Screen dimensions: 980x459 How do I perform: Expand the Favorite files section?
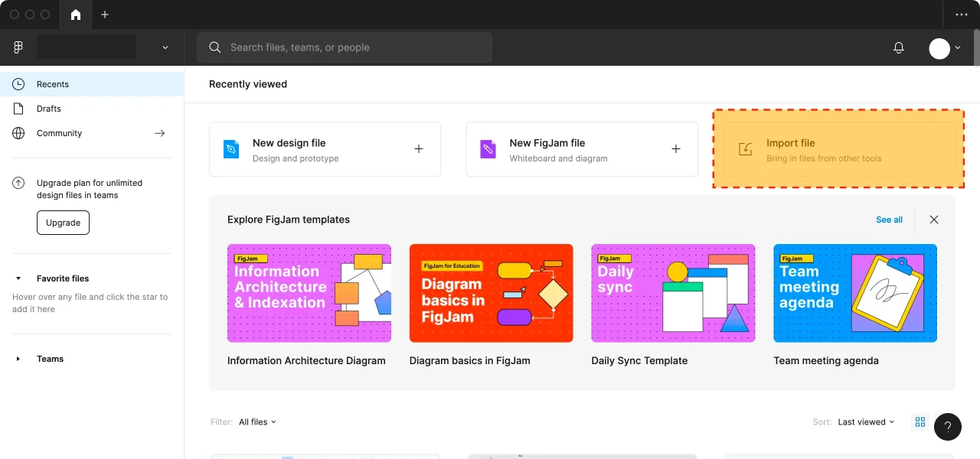[18, 278]
